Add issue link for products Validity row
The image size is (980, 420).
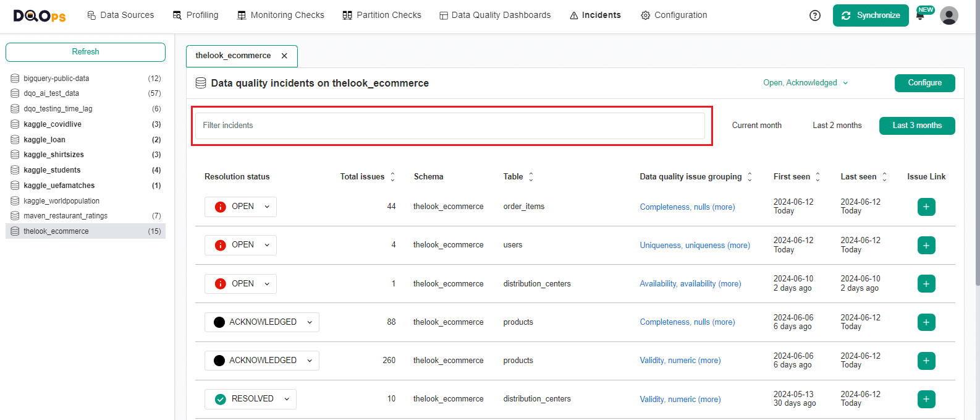[926, 361]
